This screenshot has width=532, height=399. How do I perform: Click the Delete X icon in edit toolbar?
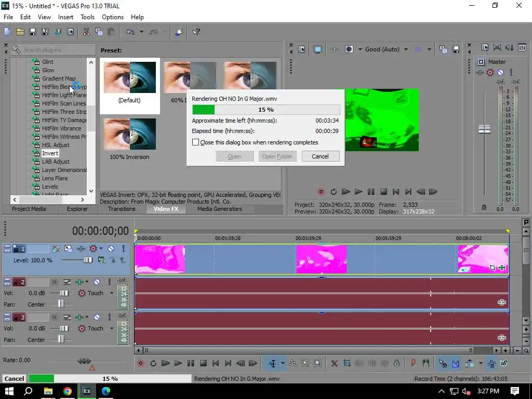click(x=334, y=363)
